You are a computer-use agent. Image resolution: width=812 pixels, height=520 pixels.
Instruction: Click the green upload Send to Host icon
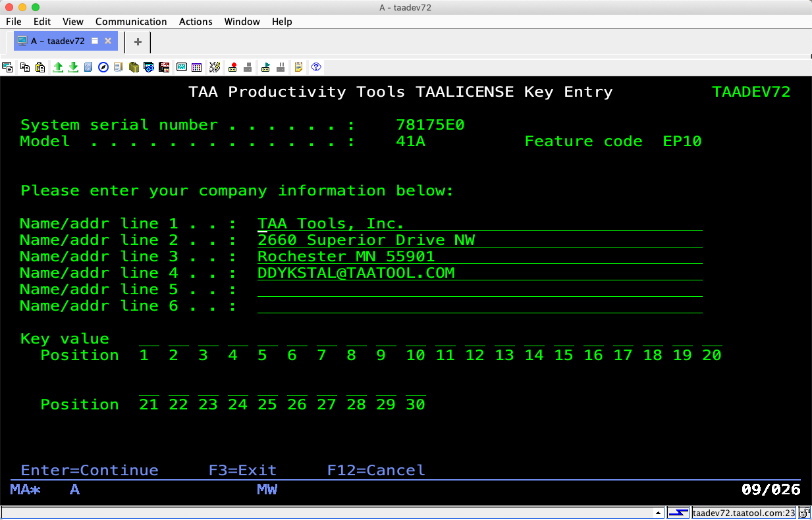pos(58,67)
